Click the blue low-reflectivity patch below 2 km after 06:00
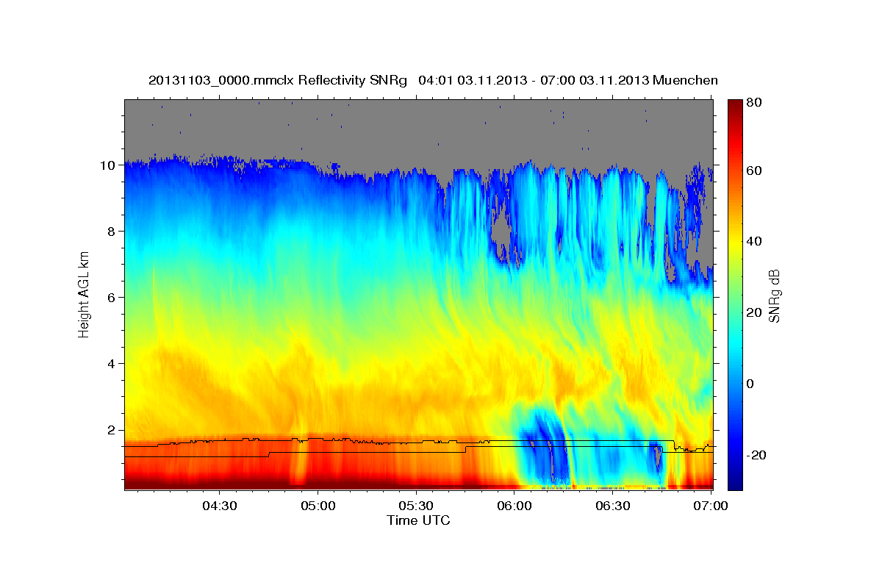The width and height of the screenshot is (882, 588). click(x=545, y=447)
